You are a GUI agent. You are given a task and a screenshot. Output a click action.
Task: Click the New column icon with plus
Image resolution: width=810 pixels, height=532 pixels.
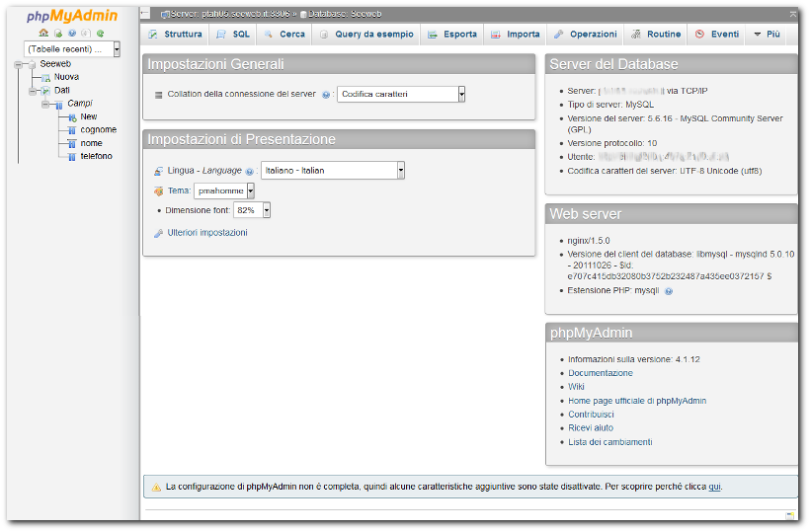(72, 117)
